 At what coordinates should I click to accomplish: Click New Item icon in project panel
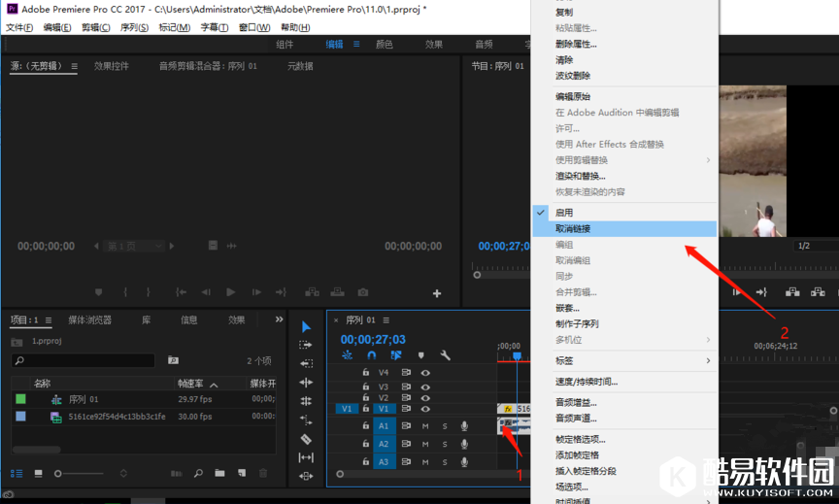(242, 473)
